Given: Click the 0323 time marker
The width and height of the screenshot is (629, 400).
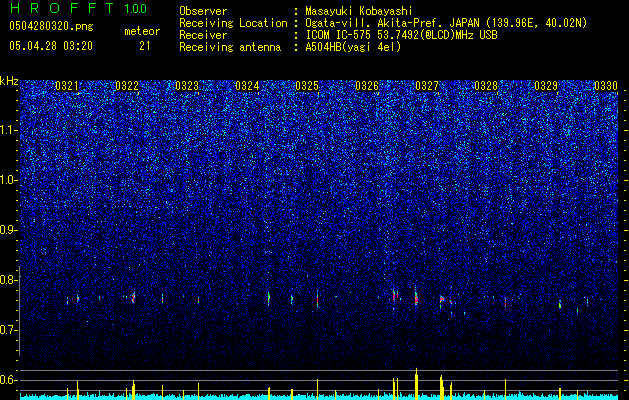Looking at the screenshot, I should (187, 86).
